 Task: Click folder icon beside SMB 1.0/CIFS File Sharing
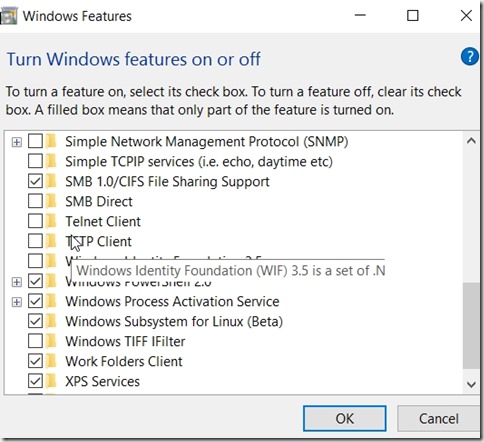click(x=51, y=181)
